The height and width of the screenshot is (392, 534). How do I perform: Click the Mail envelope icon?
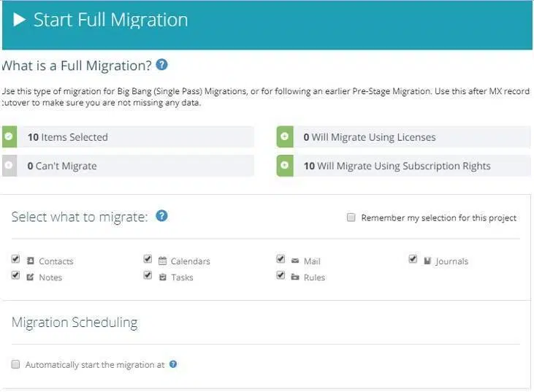point(295,261)
